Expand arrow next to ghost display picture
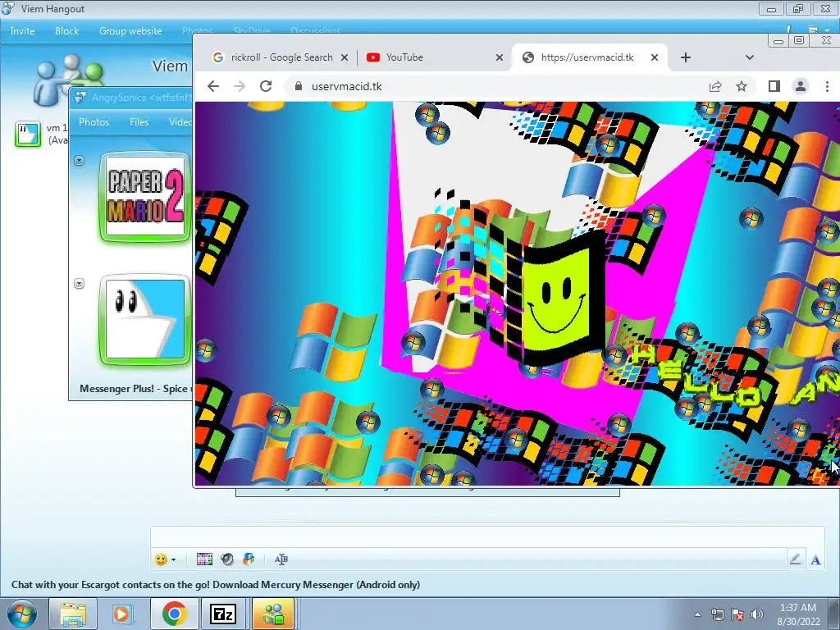Viewport: 840px width, 630px height. pos(80,283)
